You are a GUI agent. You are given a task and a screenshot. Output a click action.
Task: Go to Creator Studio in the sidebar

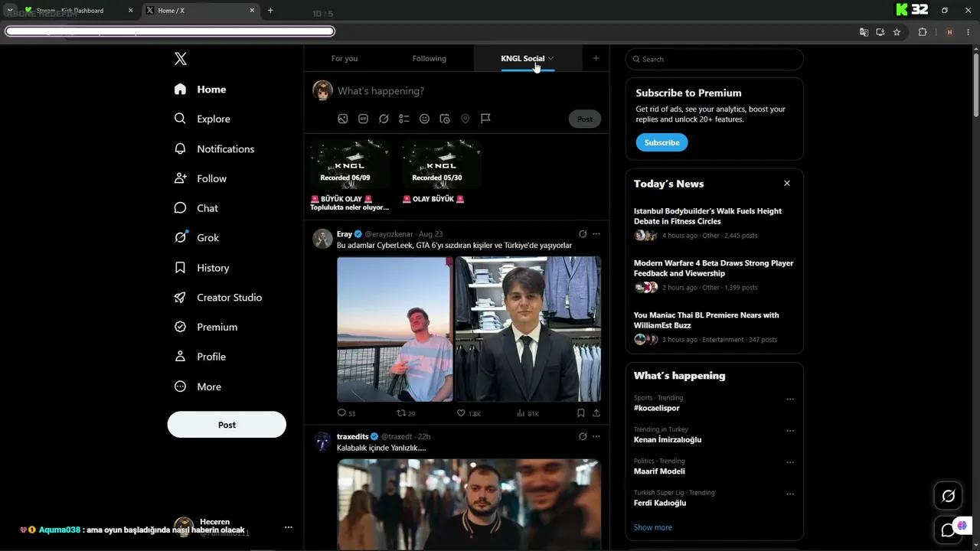218,297
